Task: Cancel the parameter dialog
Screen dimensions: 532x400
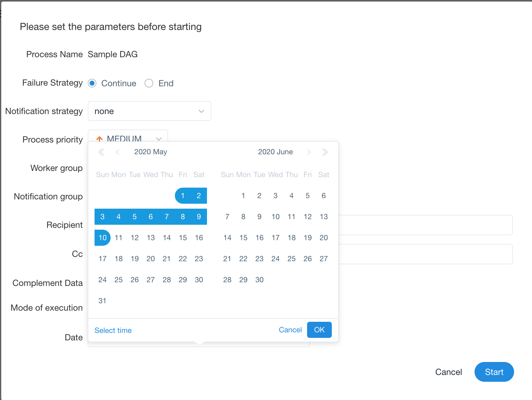Action: pyautogui.click(x=448, y=372)
